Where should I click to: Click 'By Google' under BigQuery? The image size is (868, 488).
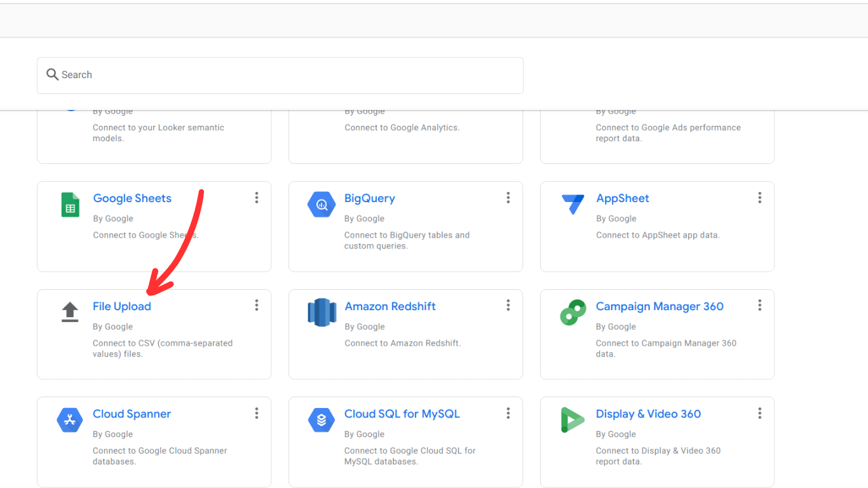tap(365, 219)
